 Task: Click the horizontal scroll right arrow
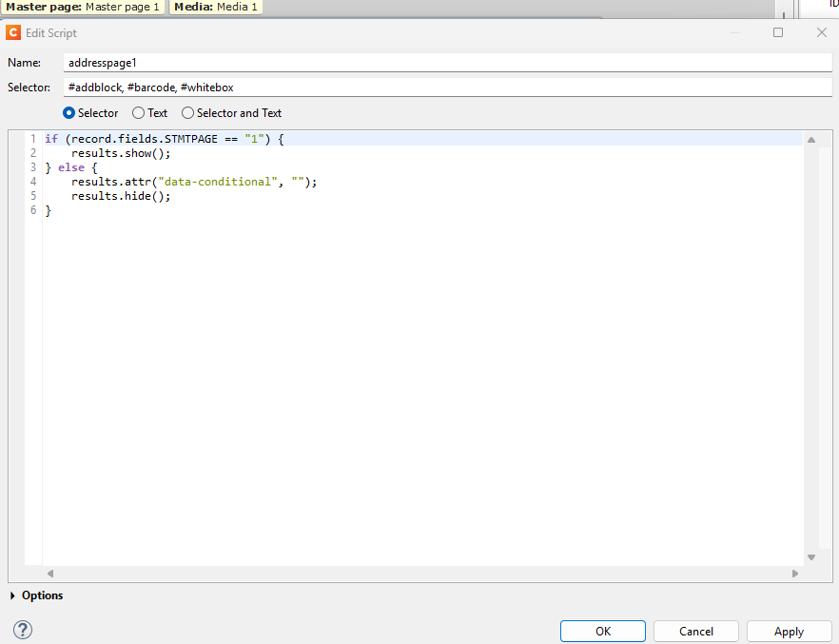[795, 574]
